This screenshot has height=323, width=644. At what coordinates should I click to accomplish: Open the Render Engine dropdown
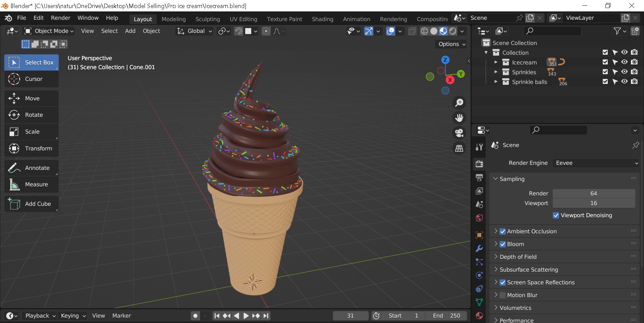point(596,163)
